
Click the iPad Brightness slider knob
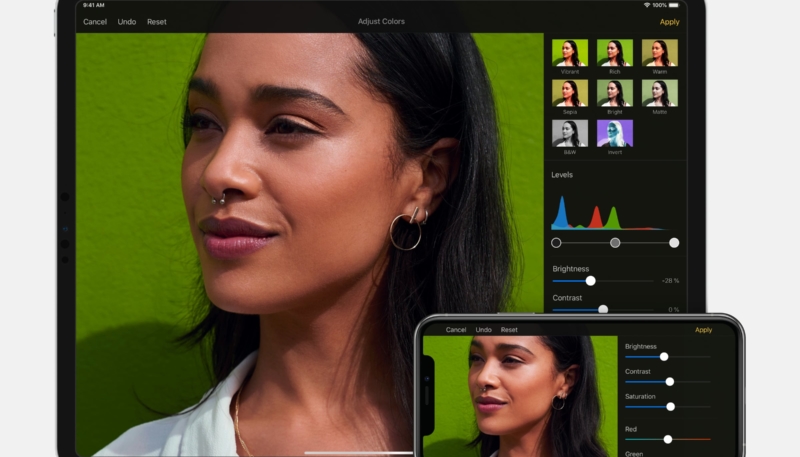[590, 281]
